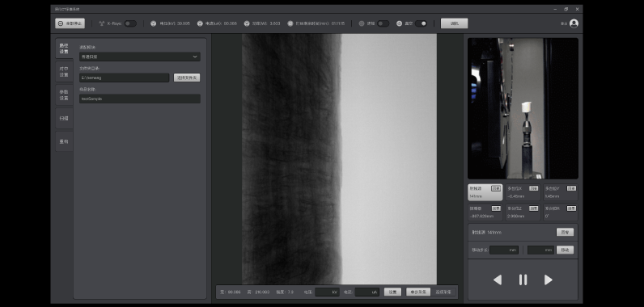Click the current (uA) status icon
The height and width of the screenshot is (307, 644).
[200, 23]
